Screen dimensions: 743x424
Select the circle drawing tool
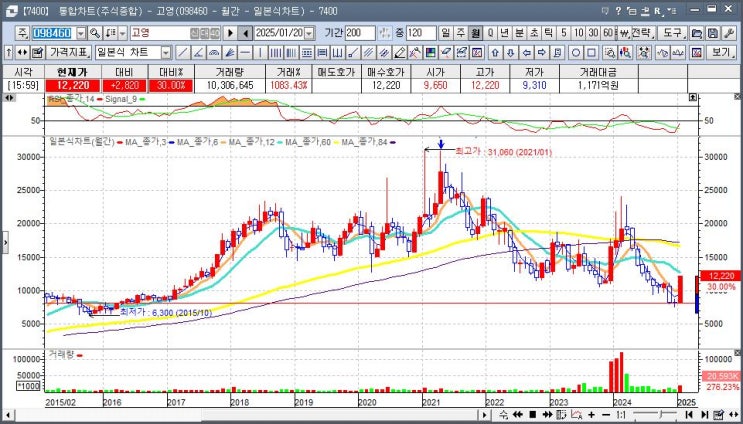click(x=576, y=53)
